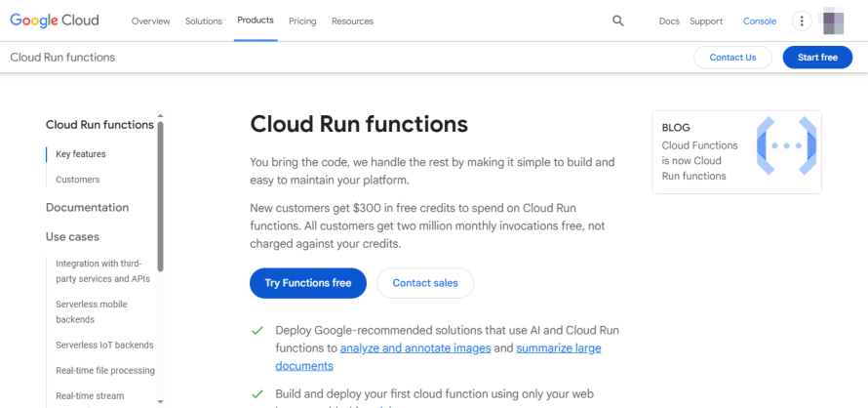Open the Docs link in header

click(669, 21)
